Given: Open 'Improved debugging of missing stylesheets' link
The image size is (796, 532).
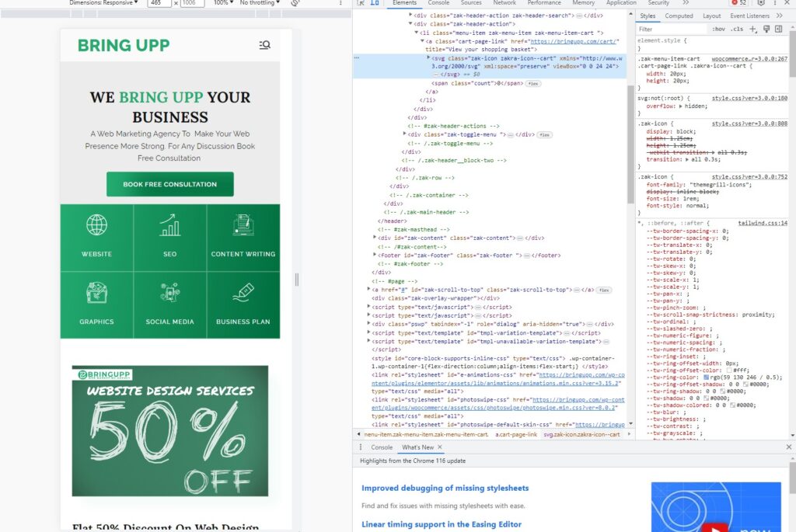Looking at the screenshot, I should (445, 488).
